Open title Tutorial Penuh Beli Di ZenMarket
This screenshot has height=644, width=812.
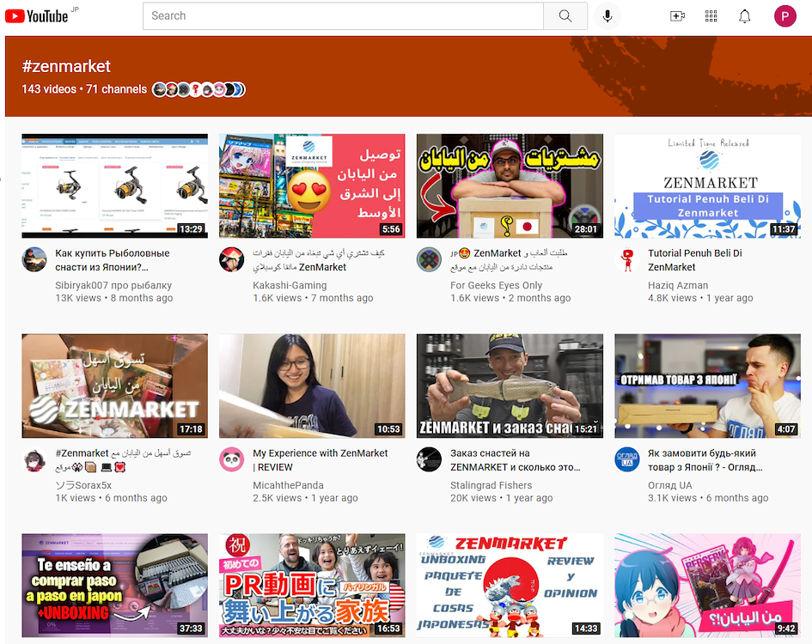[x=695, y=260]
